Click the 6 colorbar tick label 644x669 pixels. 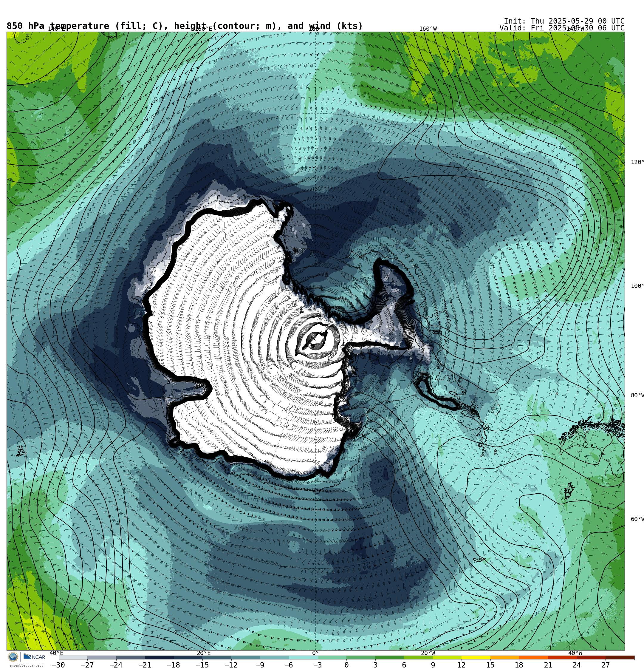404,665
